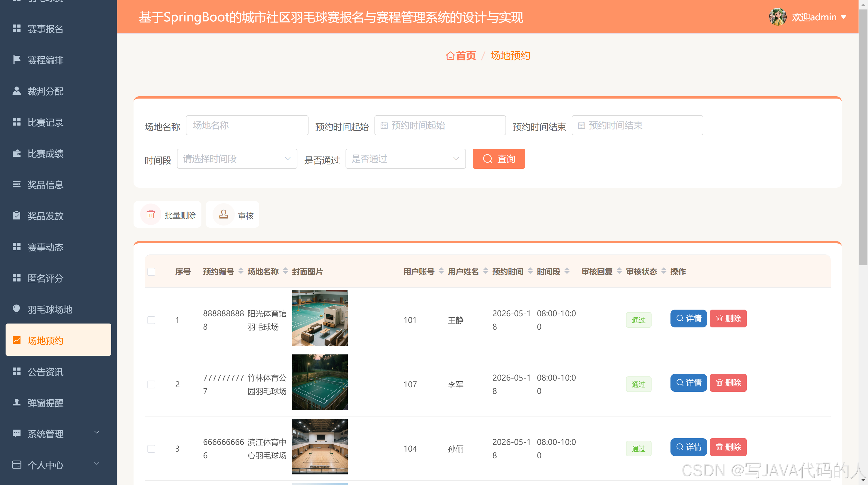Expand 系统管理 submenu chevron
Screen dimensions: 868x485
point(97,432)
